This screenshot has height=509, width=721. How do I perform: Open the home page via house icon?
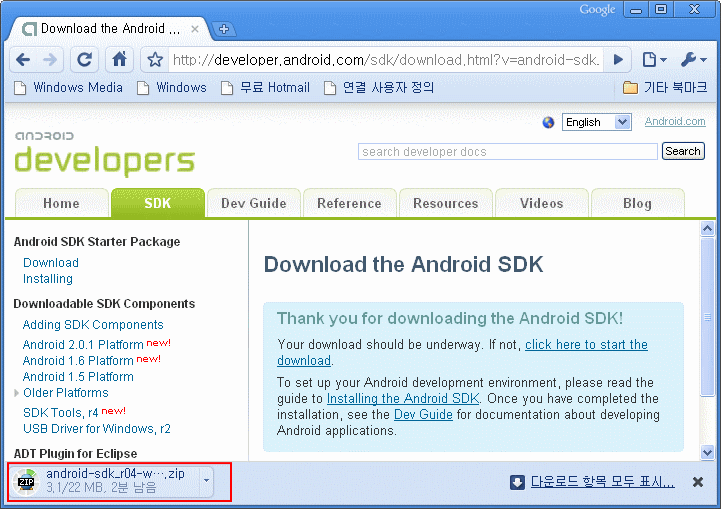point(120,60)
